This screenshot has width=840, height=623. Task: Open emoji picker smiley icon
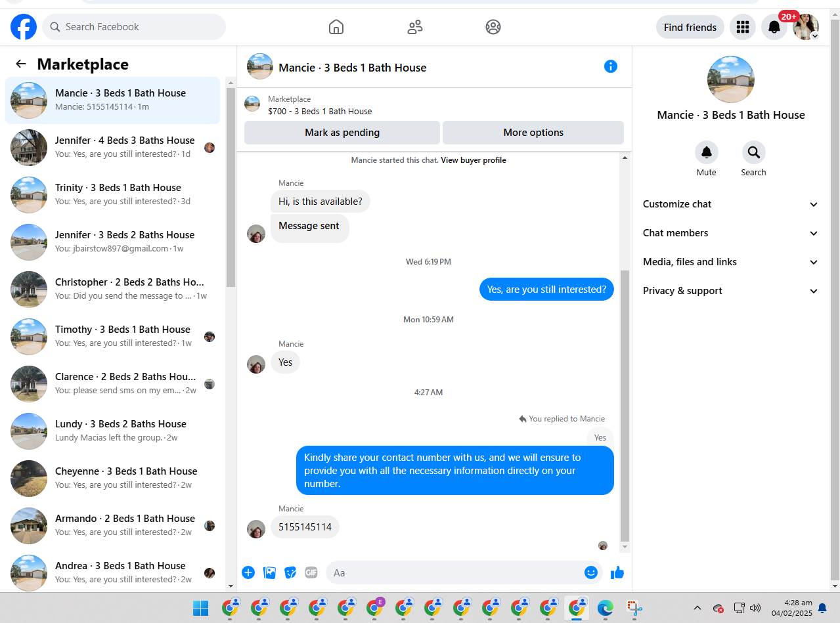[x=591, y=572]
